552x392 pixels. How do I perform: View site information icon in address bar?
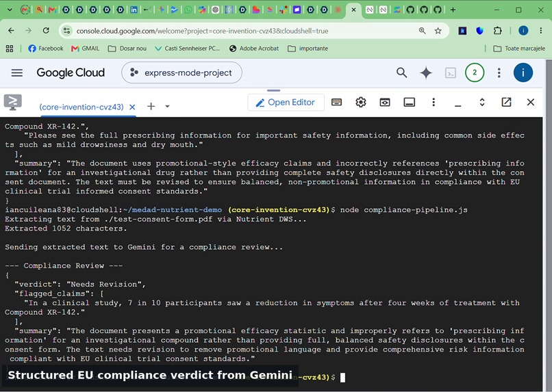(x=67, y=31)
